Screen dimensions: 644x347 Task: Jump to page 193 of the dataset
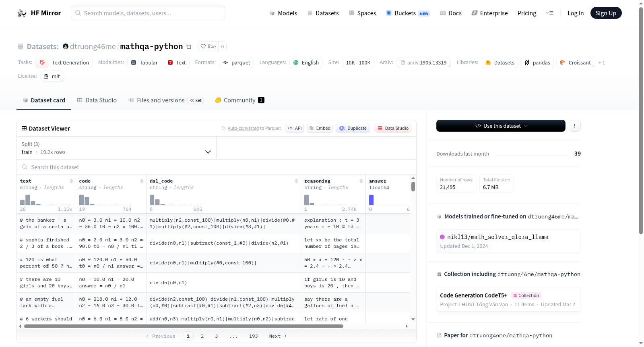tap(254, 336)
